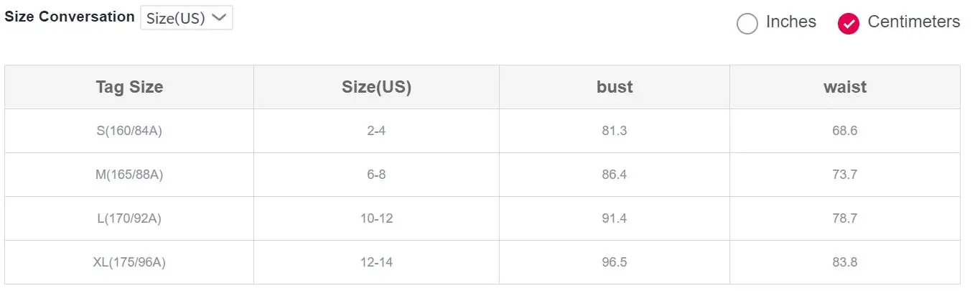The image size is (980, 291).
Task: Click the waist column header
Action: [x=845, y=87]
